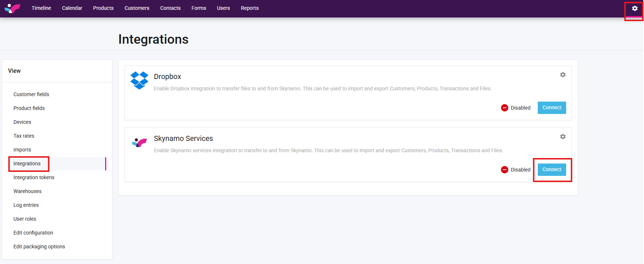Click the Integrations page heading

point(153,39)
